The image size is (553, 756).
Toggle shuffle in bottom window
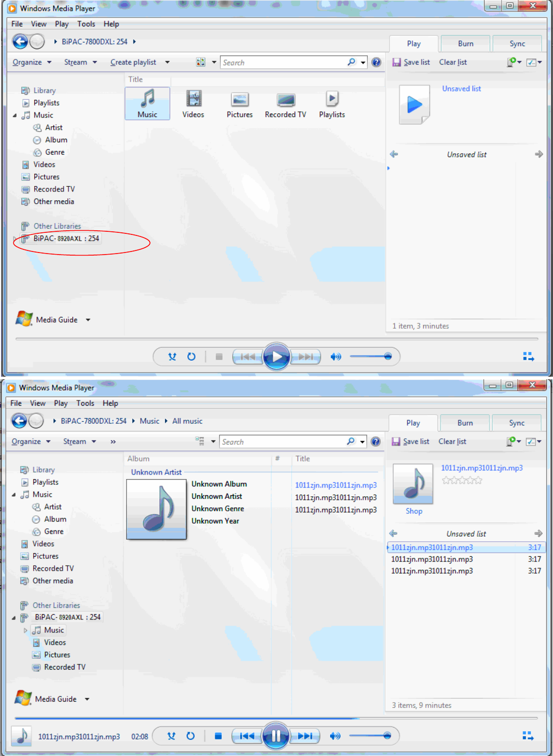(x=171, y=736)
